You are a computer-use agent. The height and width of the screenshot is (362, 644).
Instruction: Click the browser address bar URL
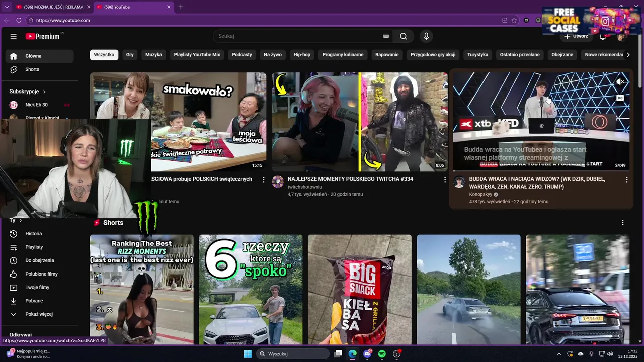[x=63, y=20]
